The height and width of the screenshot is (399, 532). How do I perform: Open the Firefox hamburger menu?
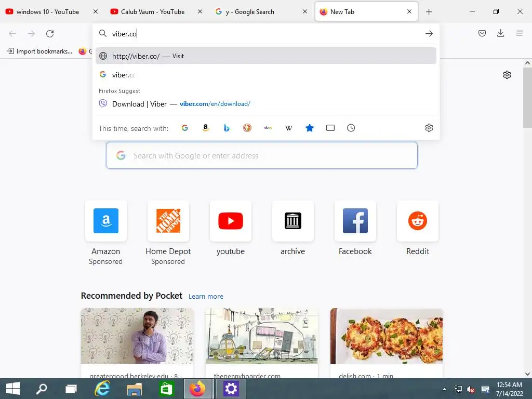click(x=519, y=33)
